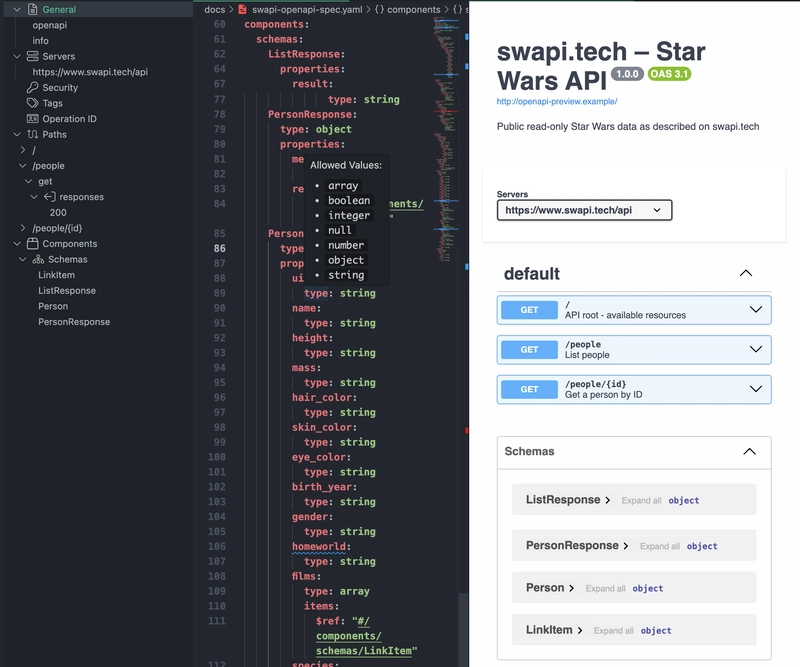Select ListResponse schema in the outline
The width and height of the screenshot is (800, 667).
point(67,290)
